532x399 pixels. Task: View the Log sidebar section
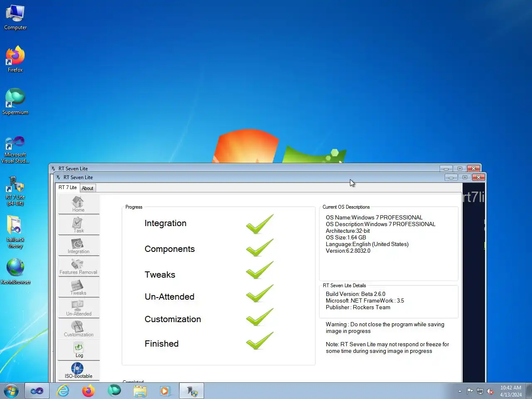tap(79, 350)
